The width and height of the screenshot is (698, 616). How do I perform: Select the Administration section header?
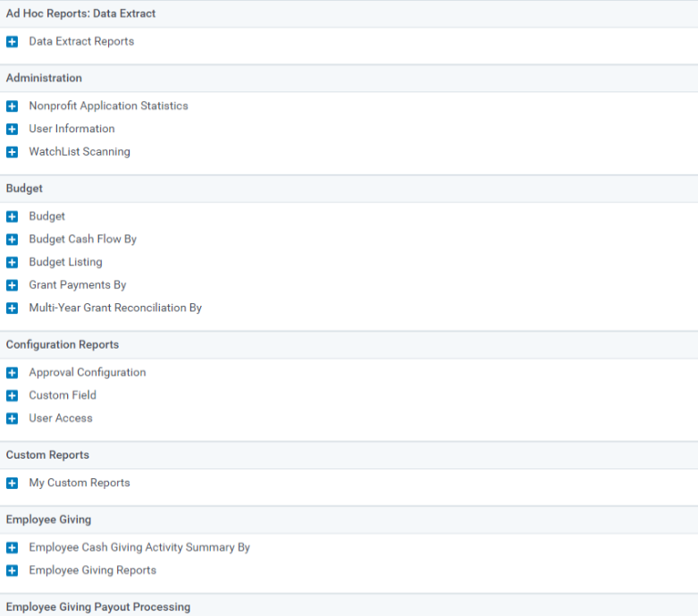349,78
